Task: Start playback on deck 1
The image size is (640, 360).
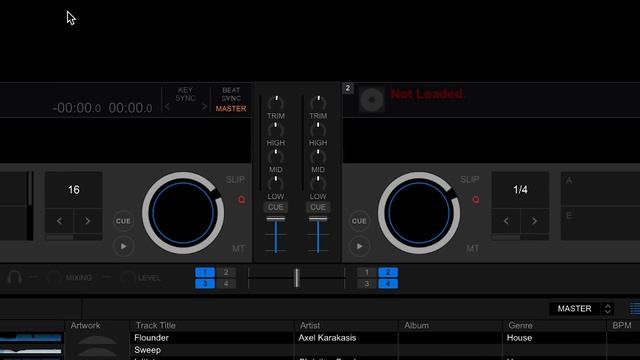Action: click(123, 247)
